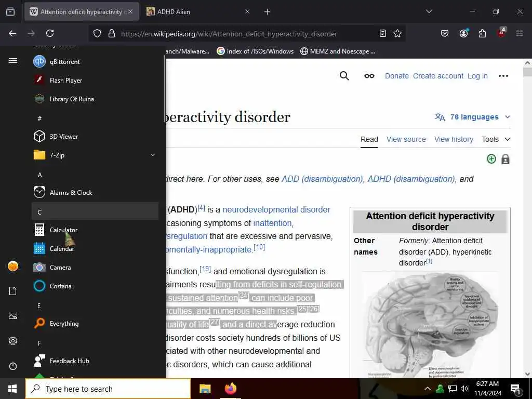Screen dimensions: 532x399
Task: Open Wikipedia appearance glasses icon
Action: click(x=369, y=76)
